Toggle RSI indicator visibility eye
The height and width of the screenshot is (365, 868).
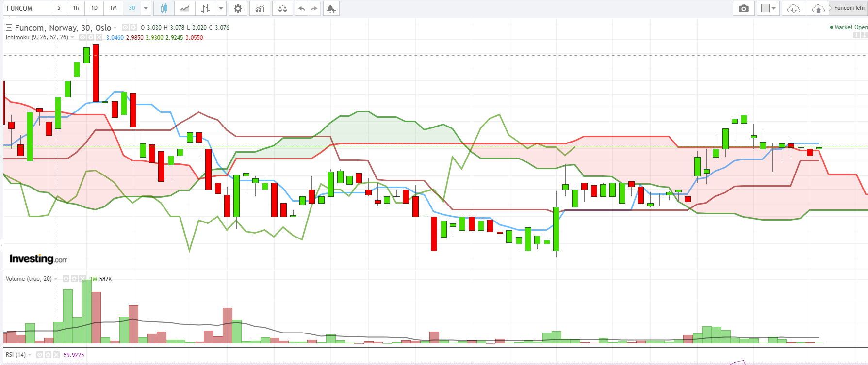coord(40,355)
